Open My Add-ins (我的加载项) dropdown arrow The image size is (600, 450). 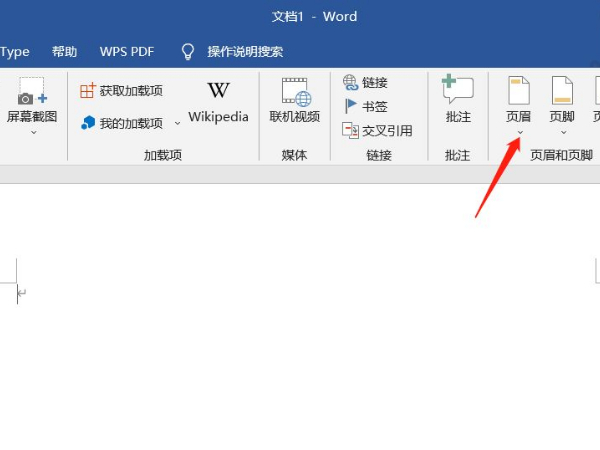click(x=178, y=123)
